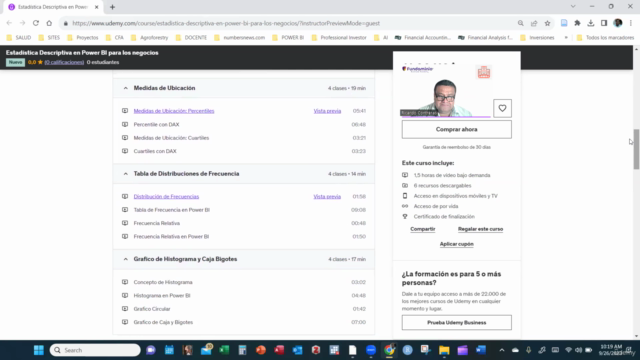Open the SALUD bookmarks folder
Image resolution: width=640 pixels, height=360 pixels.
point(19,38)
